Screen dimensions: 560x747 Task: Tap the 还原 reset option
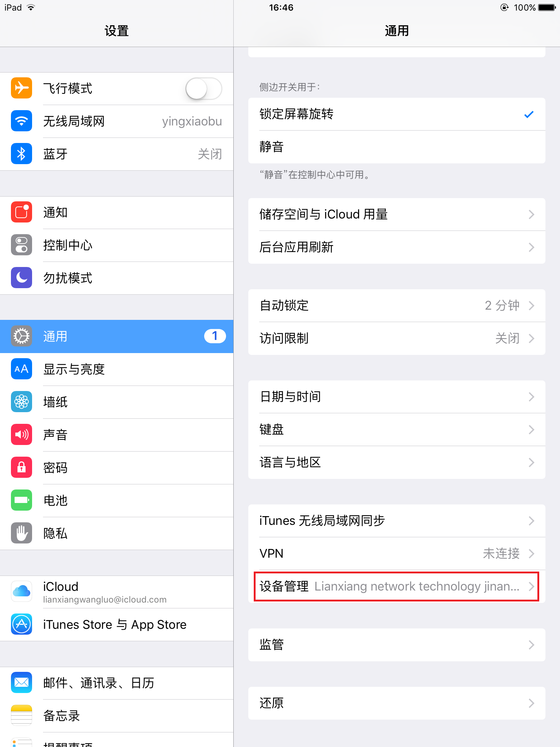click(x=397, y=703)
